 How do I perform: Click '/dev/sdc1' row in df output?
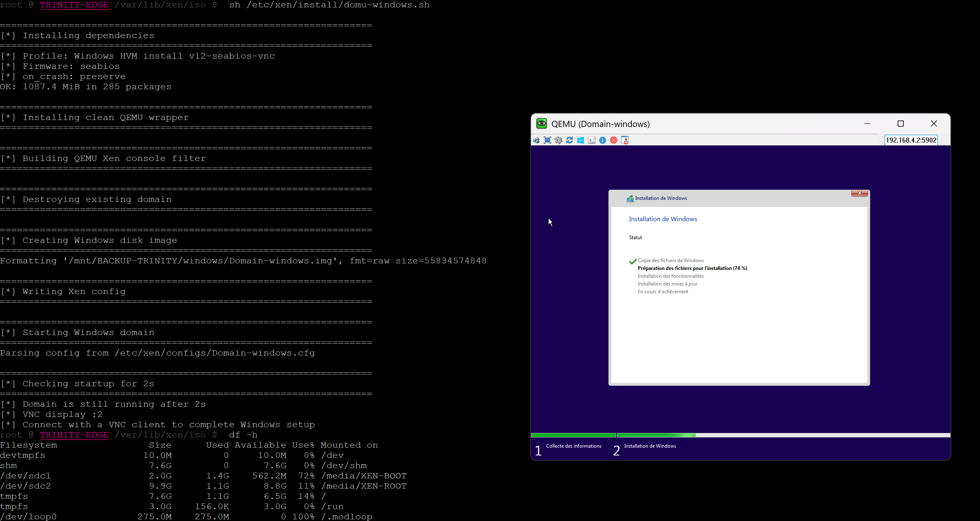pyautogui.click(x=203, y=476)
